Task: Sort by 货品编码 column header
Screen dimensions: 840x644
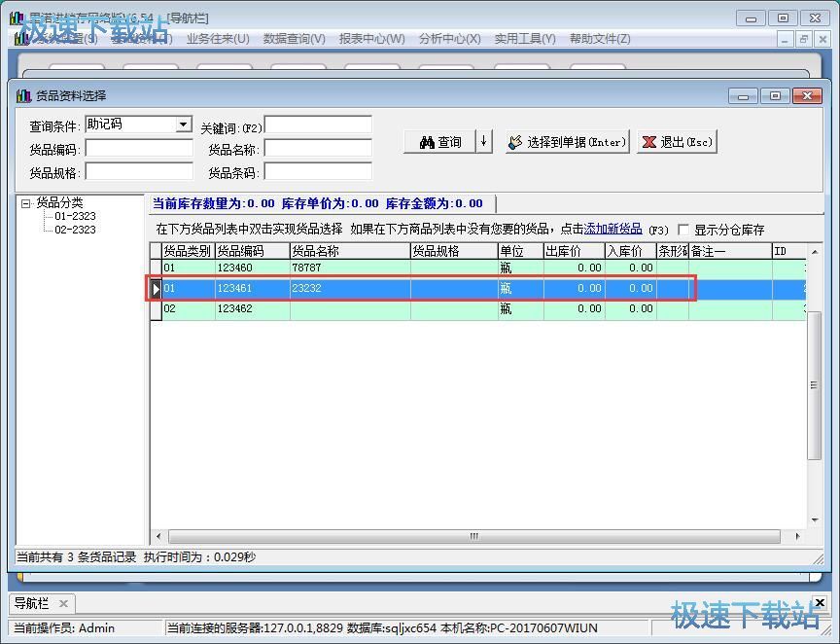Action: 253,251
